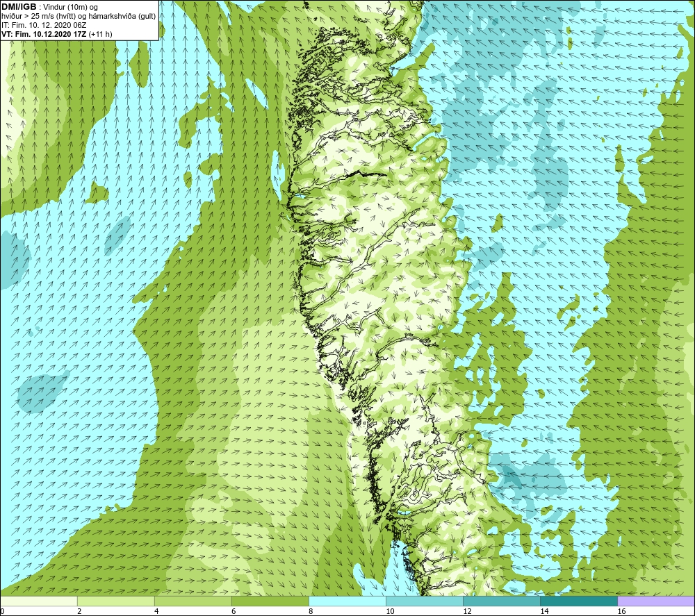Click the light green 2–4 legend swatch
The width and height of the screenshot is (695, 616).
[x=116, y=601]
